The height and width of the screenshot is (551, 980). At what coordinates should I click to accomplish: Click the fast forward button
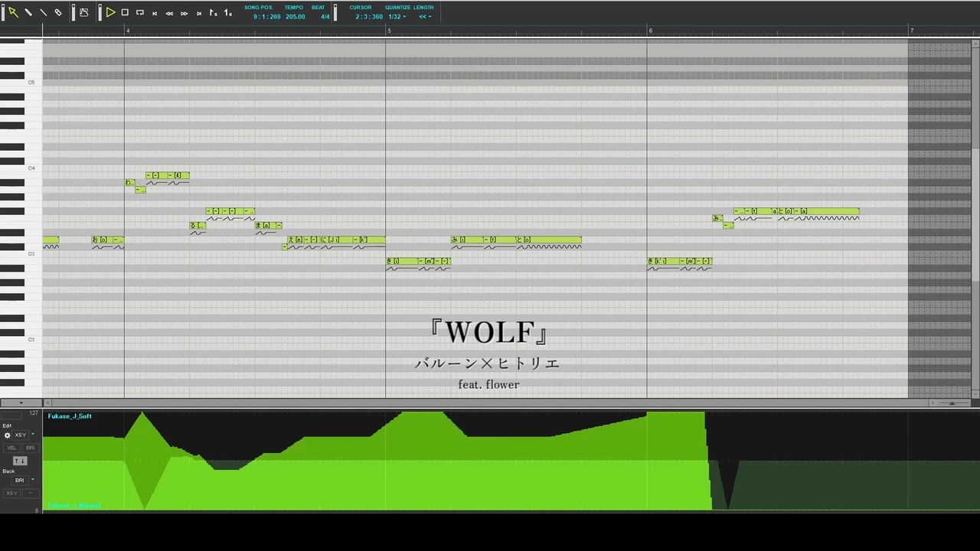[x=184, y=13]
